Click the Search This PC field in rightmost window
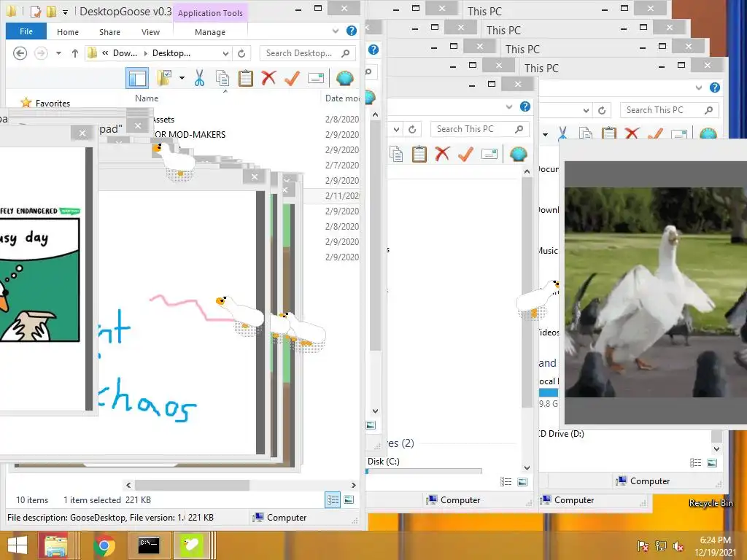The width and height of the screenshot is (747, 560). coord(669,110)
